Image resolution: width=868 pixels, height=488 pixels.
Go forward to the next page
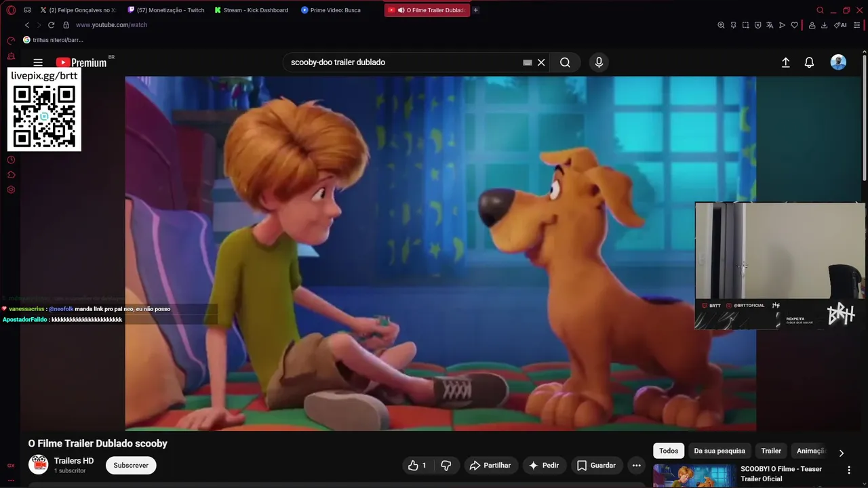point(39,25)
